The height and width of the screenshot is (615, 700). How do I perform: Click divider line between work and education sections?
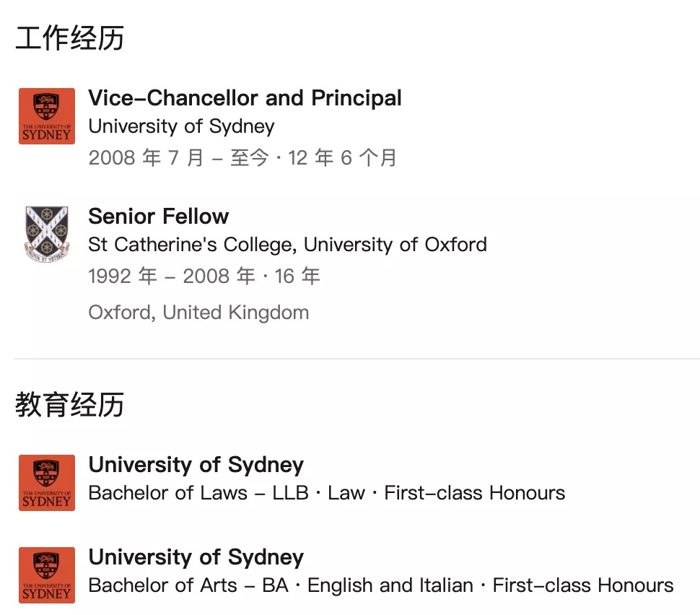point(357,358)
